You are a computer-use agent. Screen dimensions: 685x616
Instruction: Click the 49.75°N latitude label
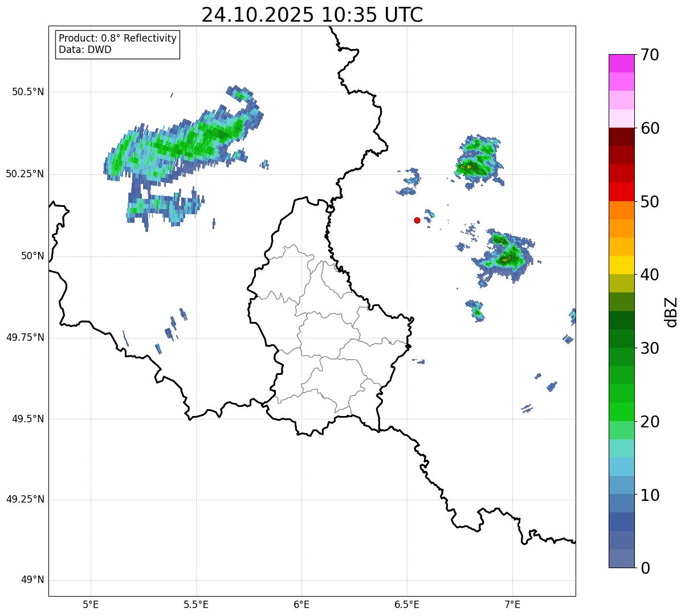(x=25, y=337)
